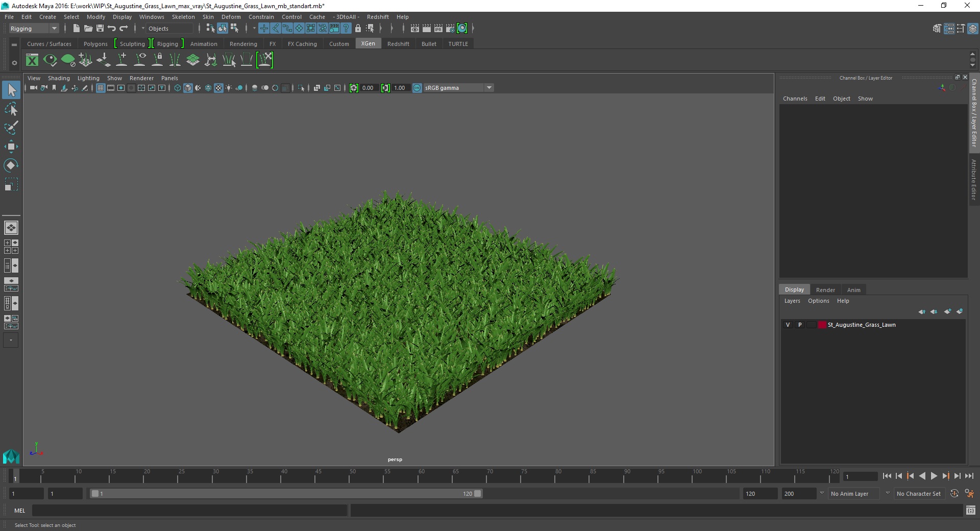Switch to the Anim layer tab
Viewport: 980px width, 531px height.
coord(854,290)
